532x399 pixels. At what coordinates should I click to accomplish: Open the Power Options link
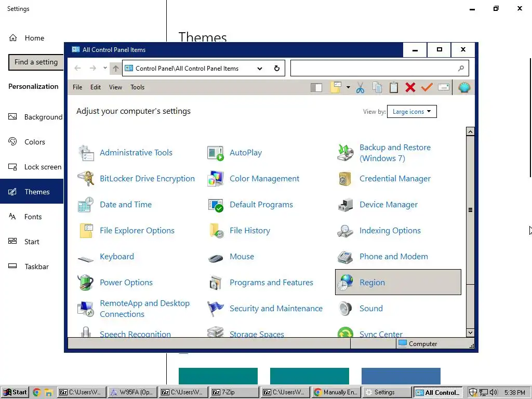126,283
